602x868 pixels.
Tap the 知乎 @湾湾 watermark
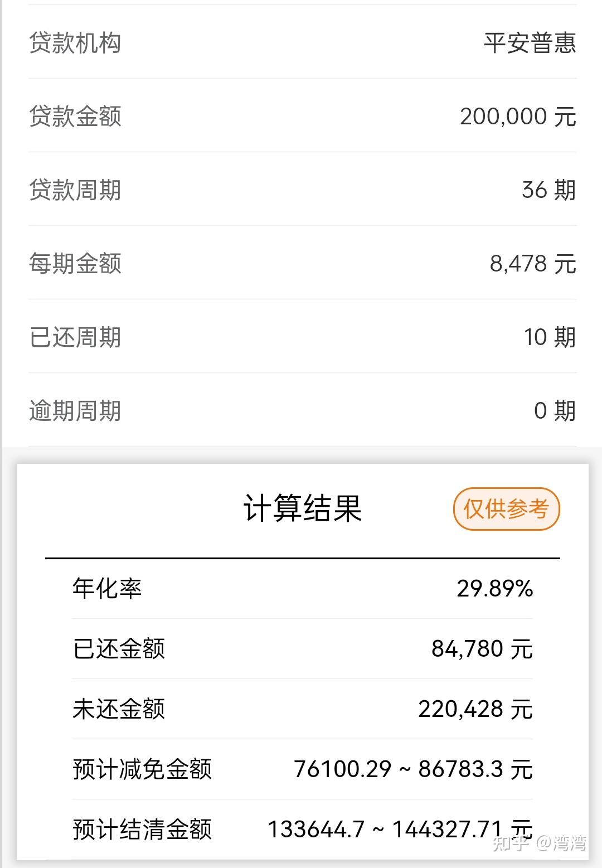(539, 843)
